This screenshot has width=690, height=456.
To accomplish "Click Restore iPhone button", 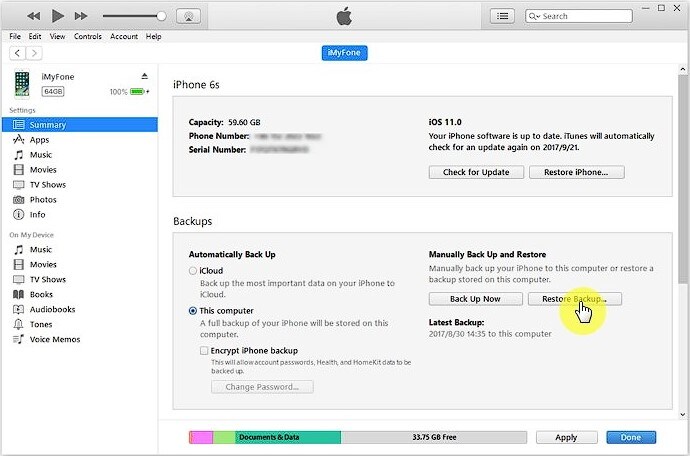I will pyautogui.click(x=576, y=172).
